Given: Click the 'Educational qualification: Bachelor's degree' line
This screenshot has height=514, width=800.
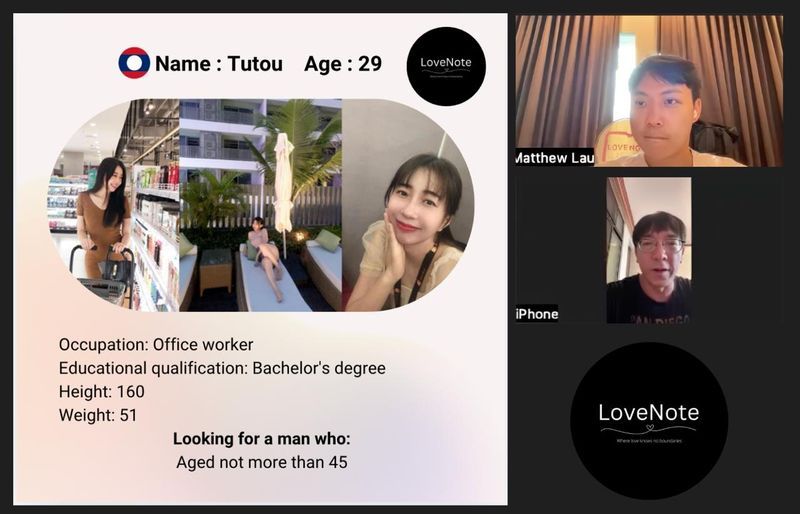Looking at the screenshot, I should (x=222, y=368).
